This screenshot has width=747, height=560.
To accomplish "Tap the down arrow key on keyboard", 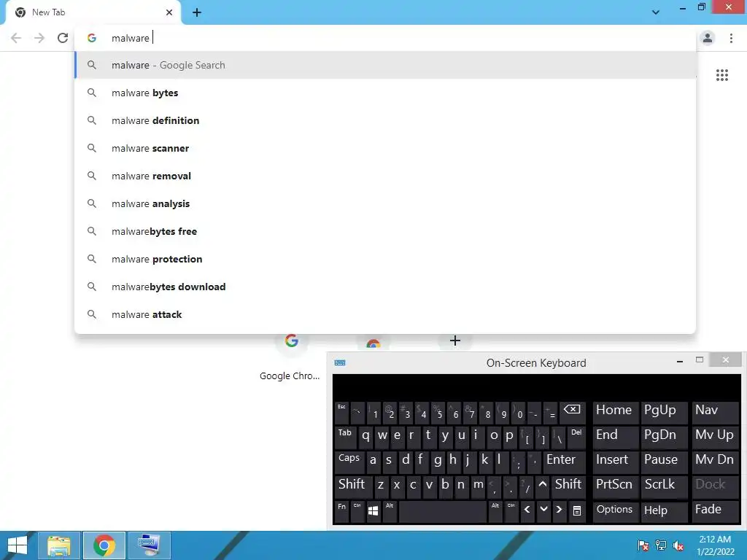I will (x=543, y=511).
